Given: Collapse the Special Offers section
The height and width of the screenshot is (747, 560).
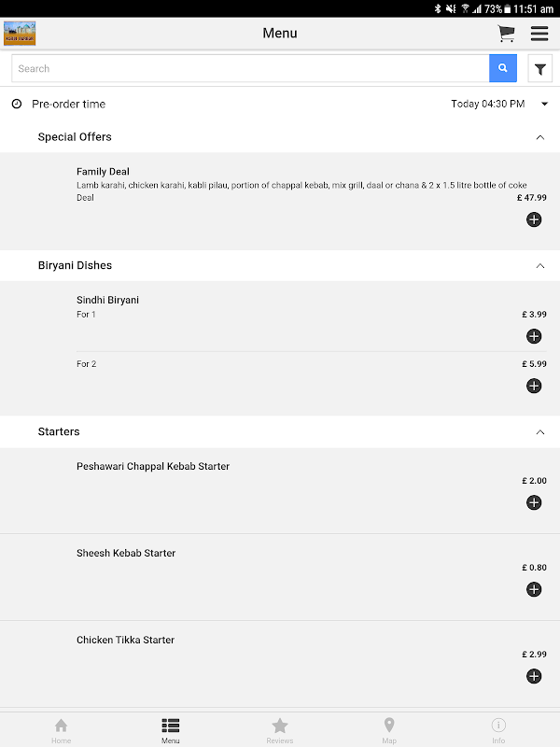Looking at the screenshot, I should 539,137.
